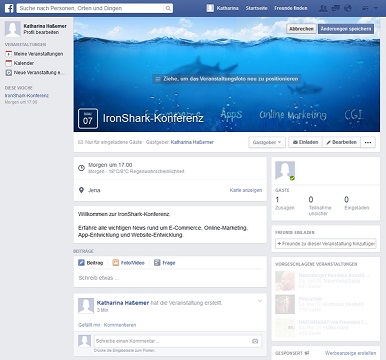Click Kommentieren link
386x360 pixels.
[120, 325]
